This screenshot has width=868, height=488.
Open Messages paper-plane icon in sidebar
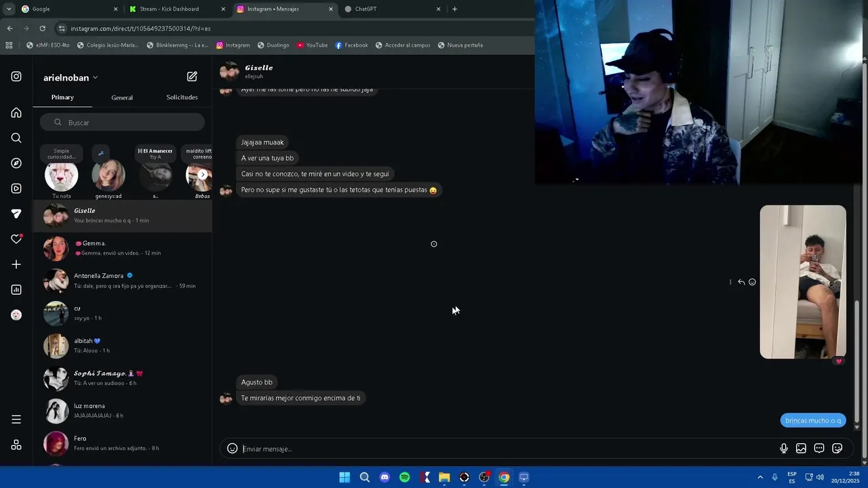tap(16, 213)
